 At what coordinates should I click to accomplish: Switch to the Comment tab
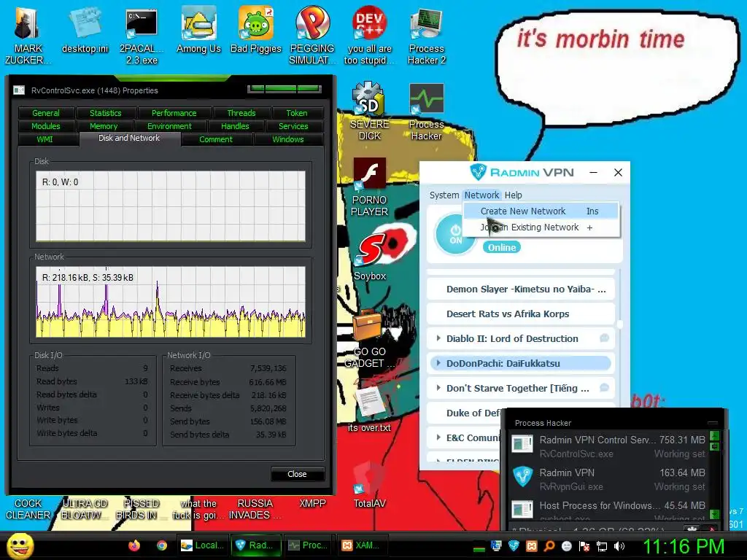(216, 139)
